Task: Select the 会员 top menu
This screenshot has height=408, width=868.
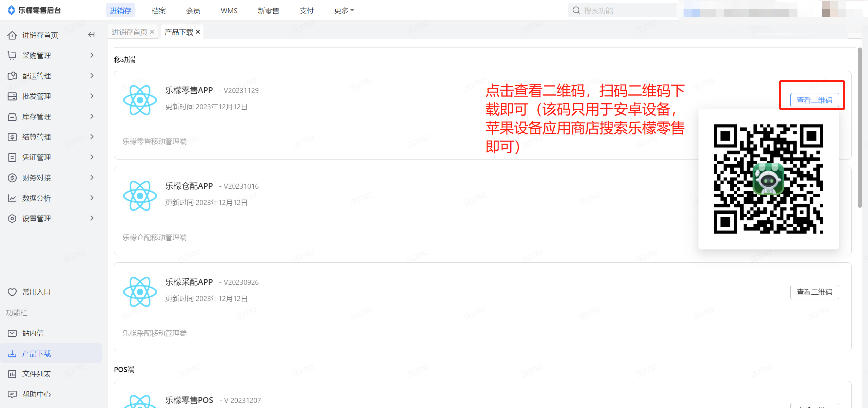Action: [193, 11]
